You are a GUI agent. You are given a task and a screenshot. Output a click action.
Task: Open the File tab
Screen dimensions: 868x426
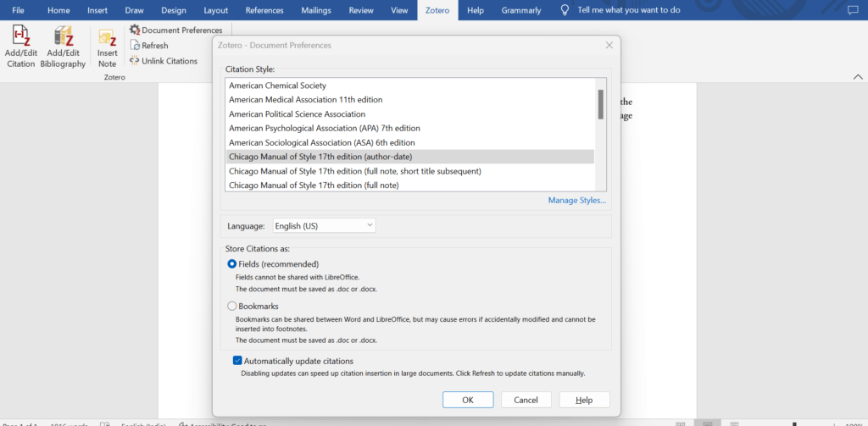(x=19, y=10)
